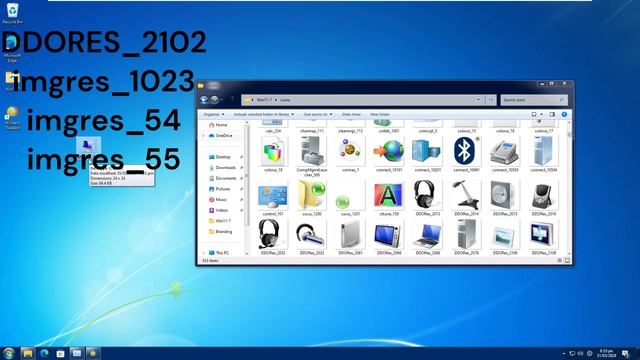This screenshot has width=640, height=360.
Task: Open Win11-7 folder in navigation pane
Action: [x=220, y=221]
